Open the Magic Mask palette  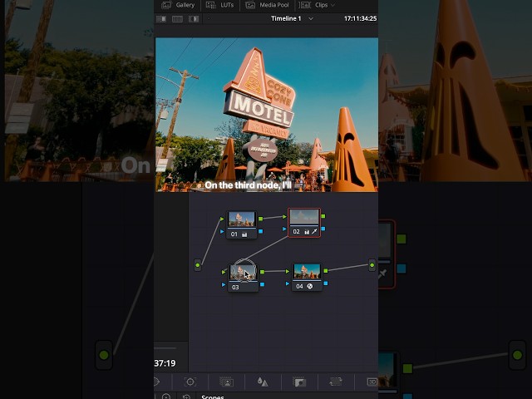click(226, 382)
